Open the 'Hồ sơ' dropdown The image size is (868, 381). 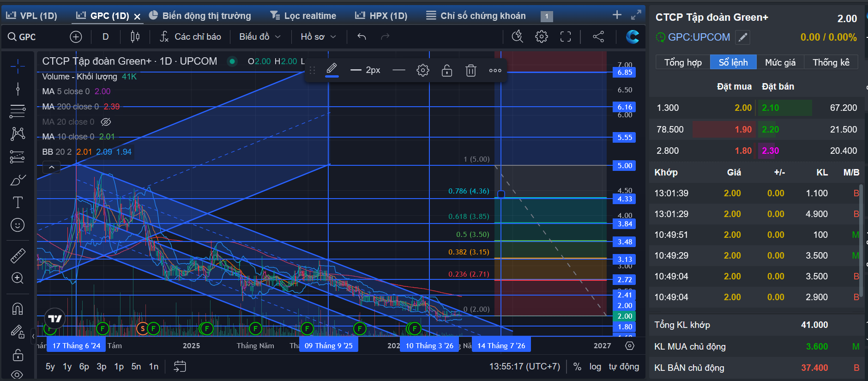coord(318,37)
